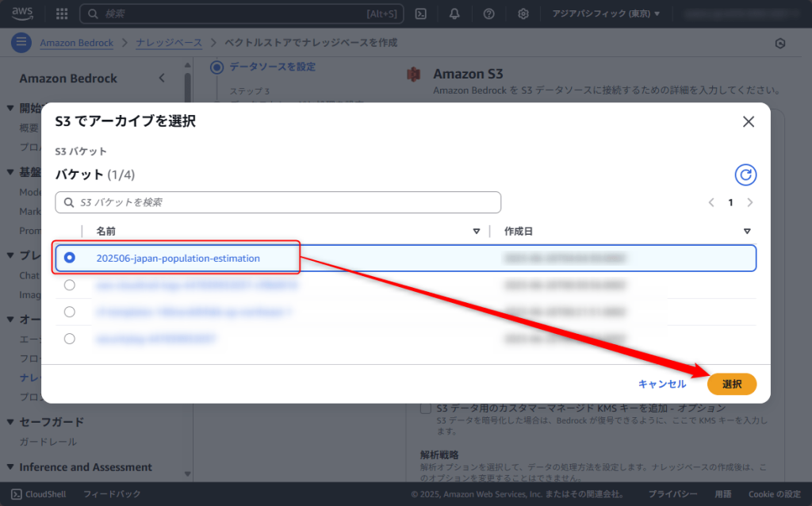Click the CloudShell label in footer

(45, 494)
